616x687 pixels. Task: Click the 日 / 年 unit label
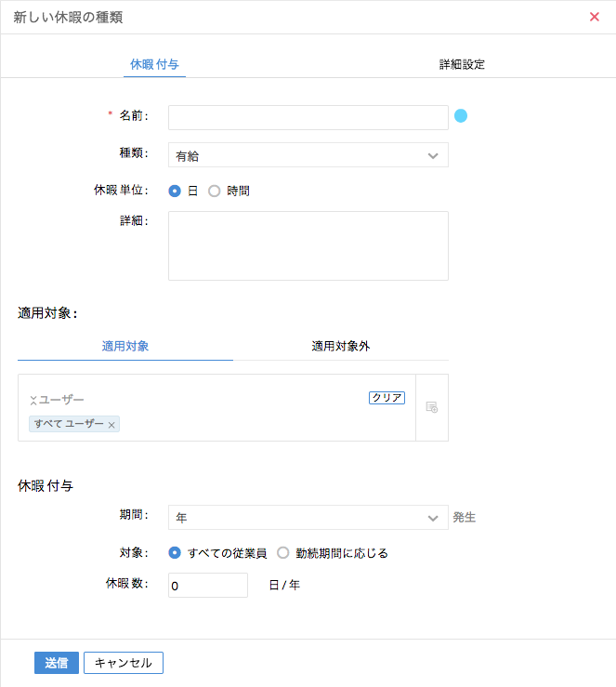[284, 585]
